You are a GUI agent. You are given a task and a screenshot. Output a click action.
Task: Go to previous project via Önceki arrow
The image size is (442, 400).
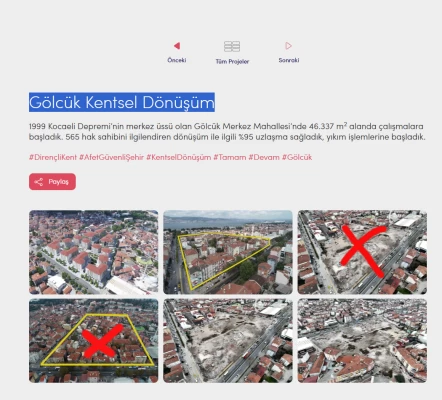[x=177, y=46]
